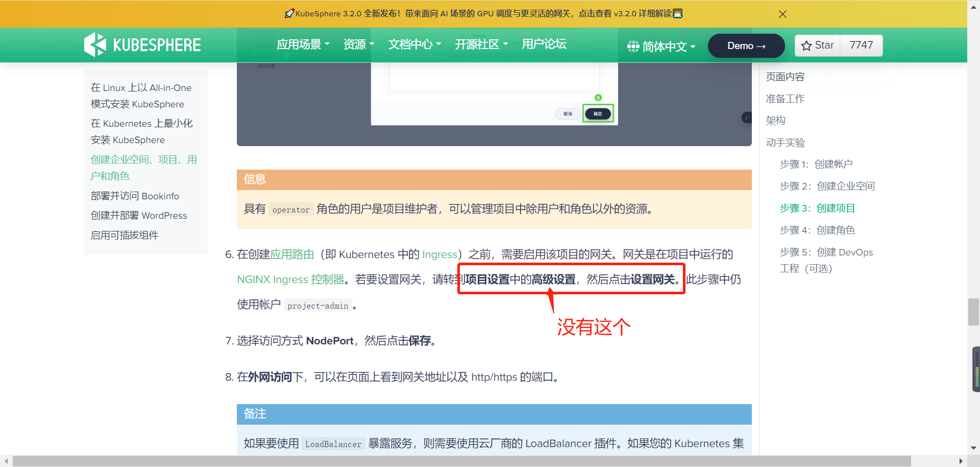This screenshot has height=467, width=980.
Task: Close the announcement banner
Action: [782, 14]
